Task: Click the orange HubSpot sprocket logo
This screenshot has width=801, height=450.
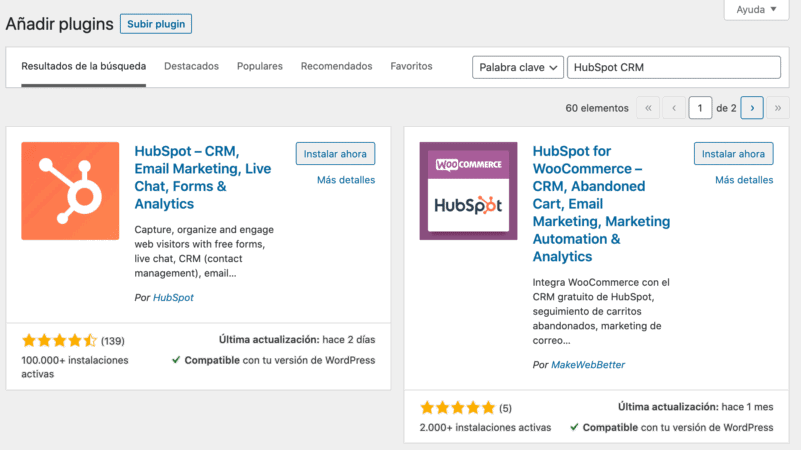Action: 70,191
